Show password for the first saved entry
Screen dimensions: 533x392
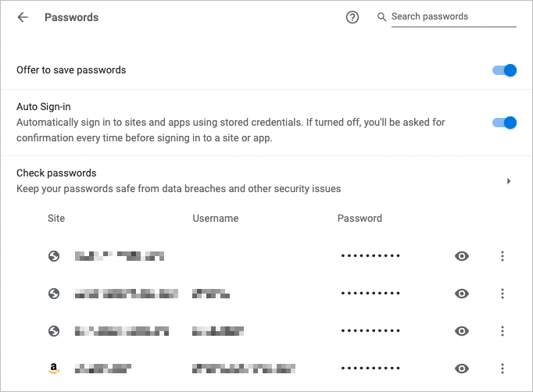462,256
